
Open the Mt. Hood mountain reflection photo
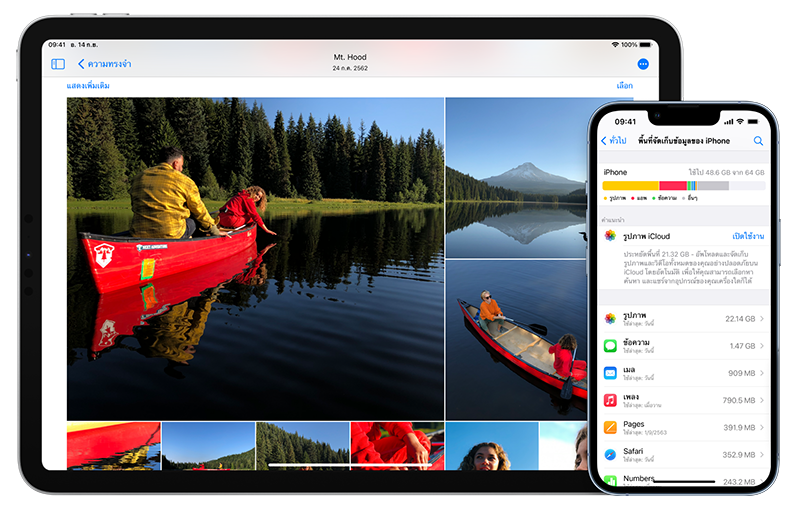(x=516, y=177)
